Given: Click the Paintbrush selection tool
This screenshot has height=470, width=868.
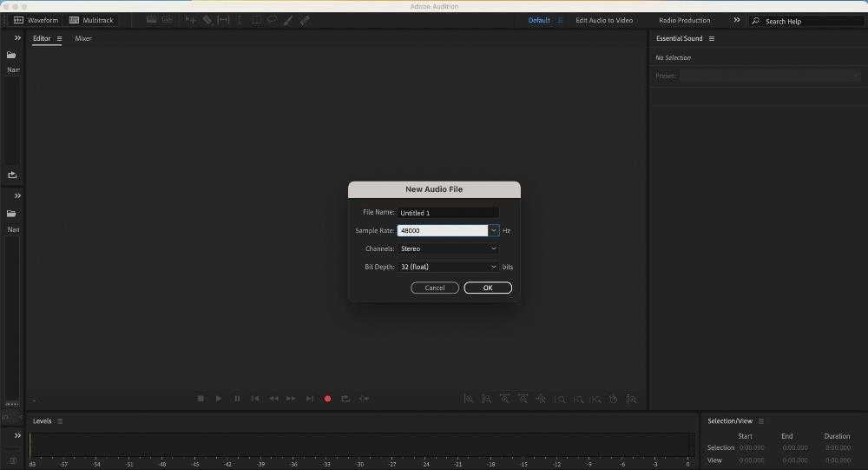Looking at the screenshot, I should pos(287,20).
